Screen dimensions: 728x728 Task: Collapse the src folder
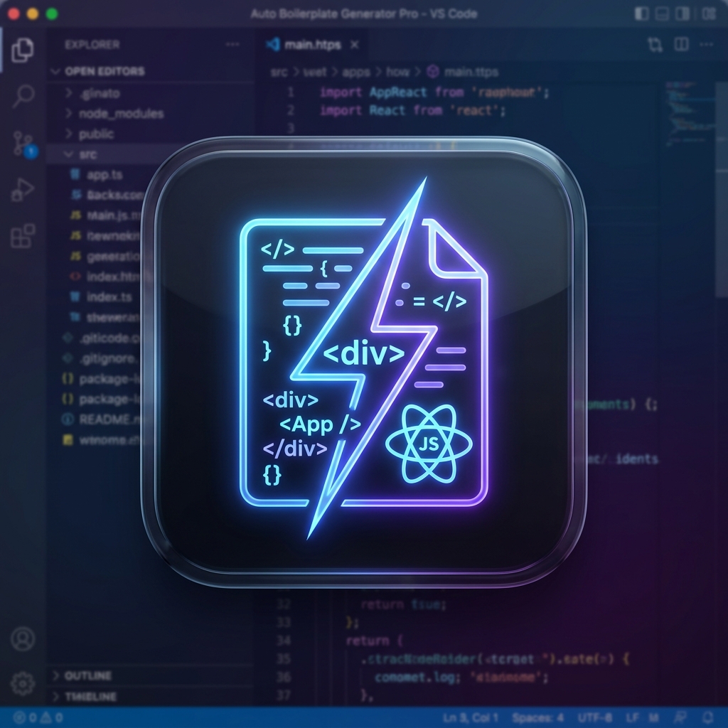[x=69, y=154]
